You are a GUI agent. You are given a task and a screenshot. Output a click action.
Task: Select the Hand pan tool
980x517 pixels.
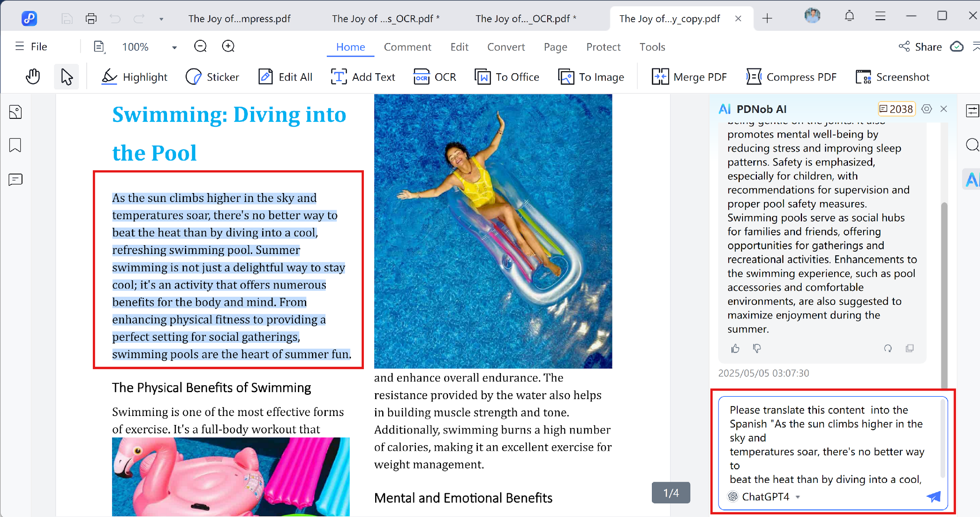(x=33, y=77)
